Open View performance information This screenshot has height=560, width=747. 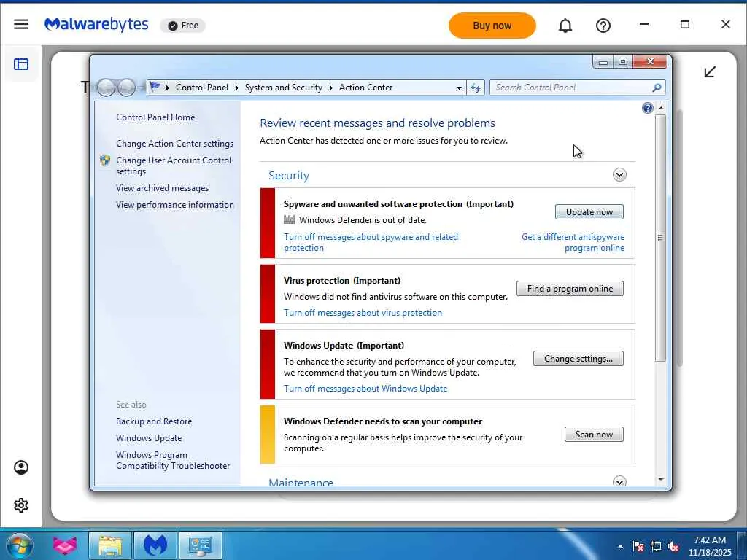click(175, 205)
